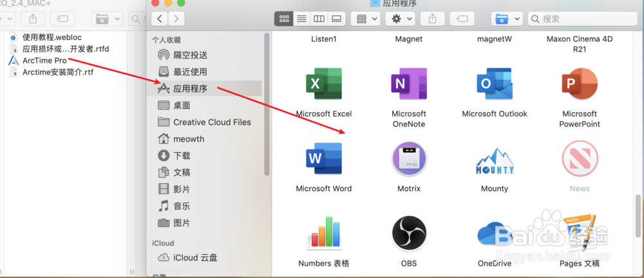Open folder dropdown in back window toolbar
The image size is (644, 278).
pos(108,19)
